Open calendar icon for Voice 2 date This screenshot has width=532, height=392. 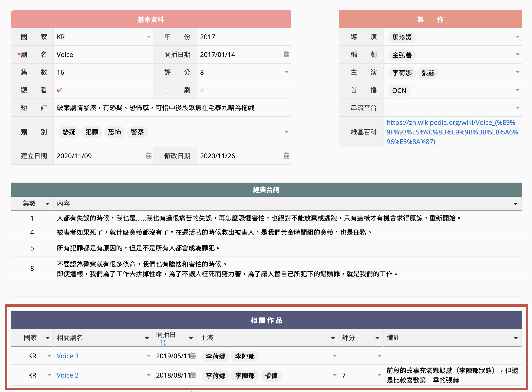193,375
